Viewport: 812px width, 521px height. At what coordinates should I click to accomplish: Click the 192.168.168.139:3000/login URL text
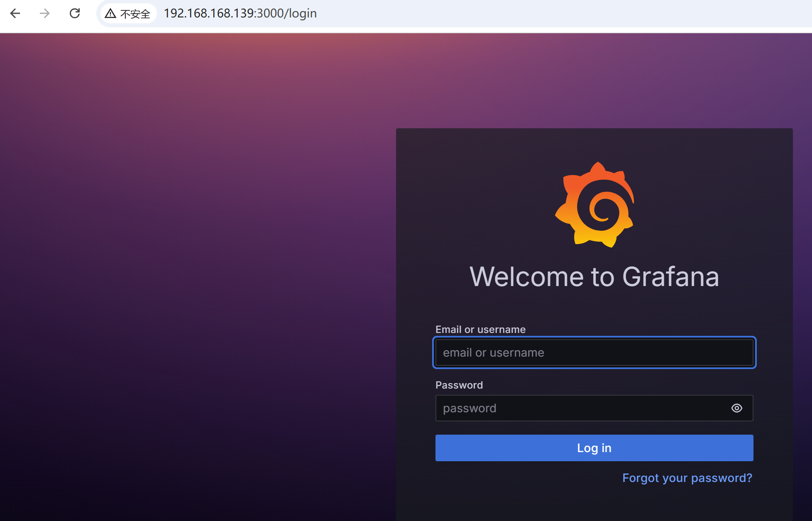(x=240, y=13)
